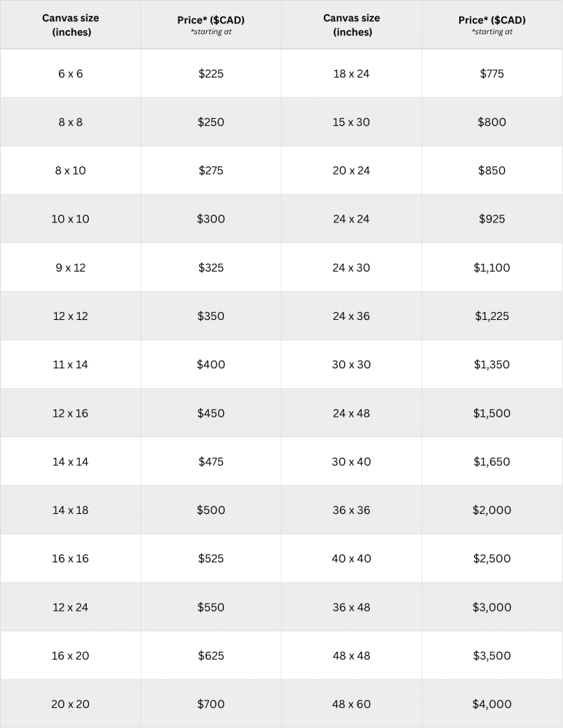The width and height of the screenshot is (563, 728).
Task: Click the $800 price entry
Action: [492, 122]
